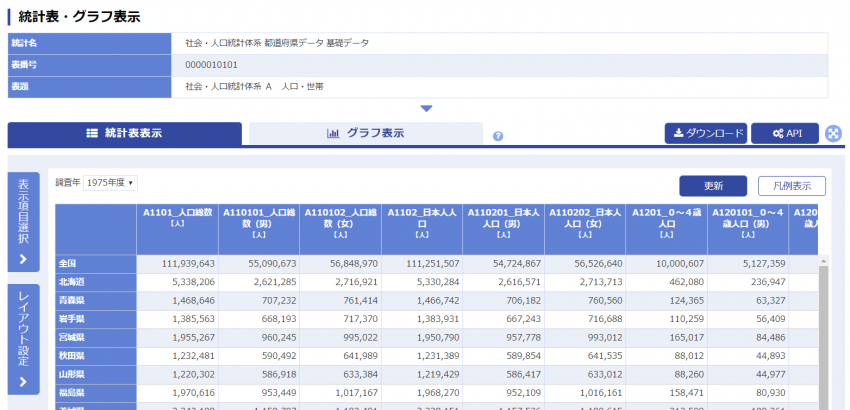850x410 pixels.
Task: Switch to the グラフ表示 tab
Action: [366, 133]
